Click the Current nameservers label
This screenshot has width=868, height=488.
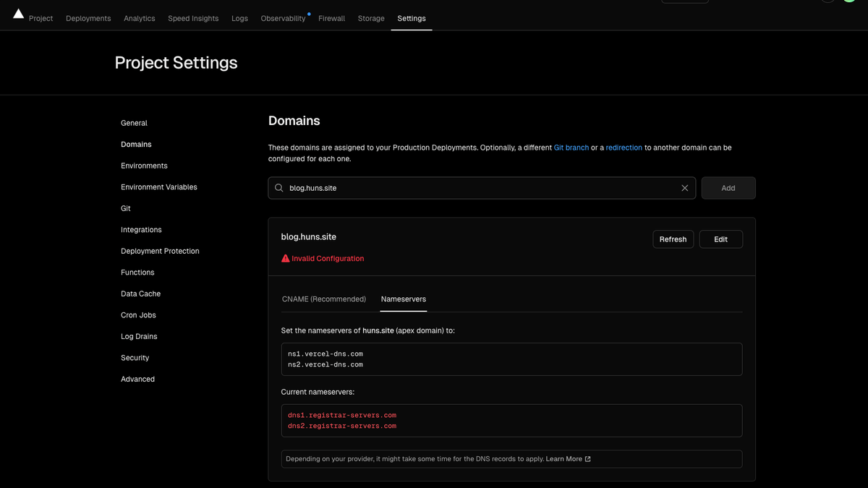click(x=318, y=392)
